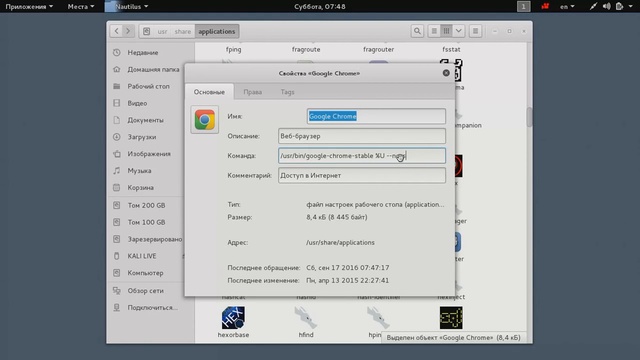Open KALI LIVE in the sidebar
This screenshot has height=360, width=640.
(x=142, y=256)
